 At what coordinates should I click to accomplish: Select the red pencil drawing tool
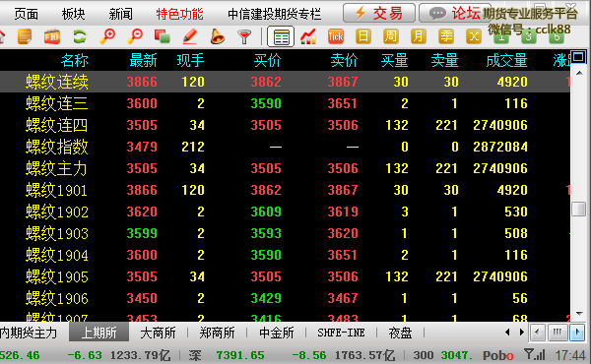(x=189, y=36)
